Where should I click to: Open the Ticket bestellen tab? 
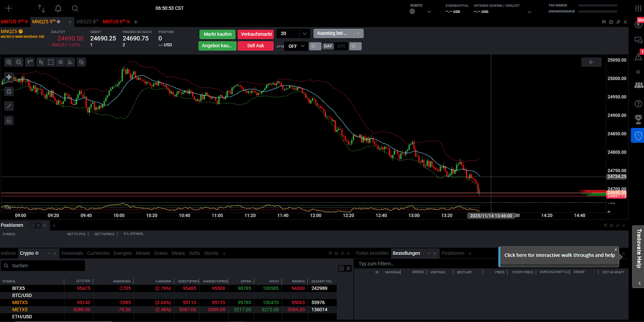[372, 253]
